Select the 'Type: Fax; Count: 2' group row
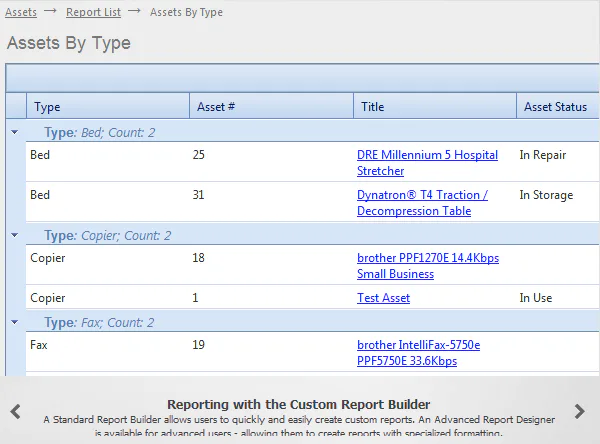The image size is (600, 444). click(x=313, y=322)
